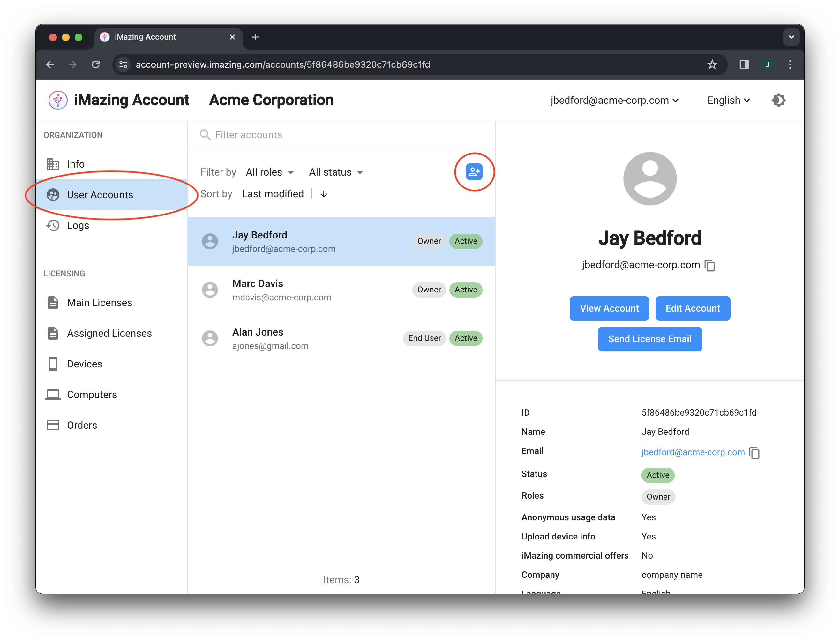Open Chrome profile J avatar
This screenshot has height=641, width=840.
coord(767,64)
